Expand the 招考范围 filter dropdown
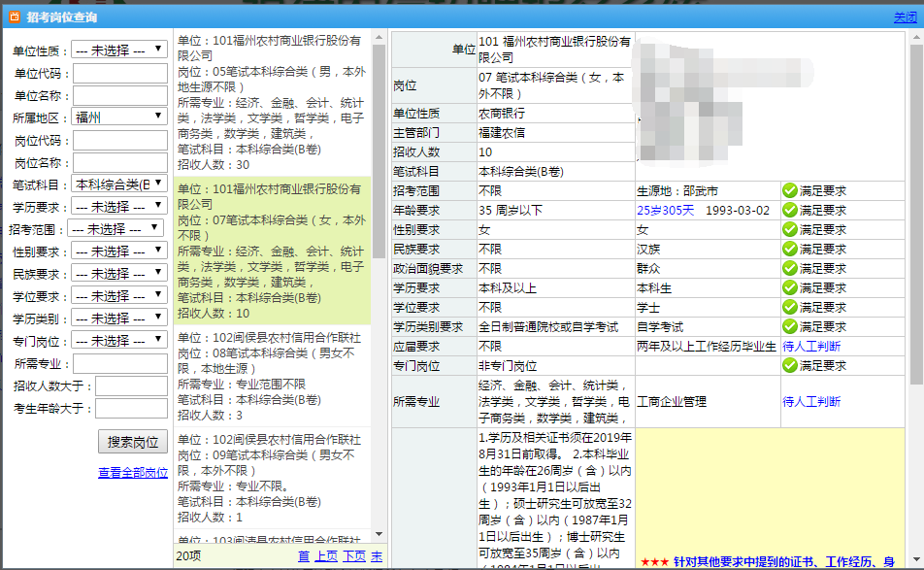Viewport: 924px width, 570px height. [115, 229]
